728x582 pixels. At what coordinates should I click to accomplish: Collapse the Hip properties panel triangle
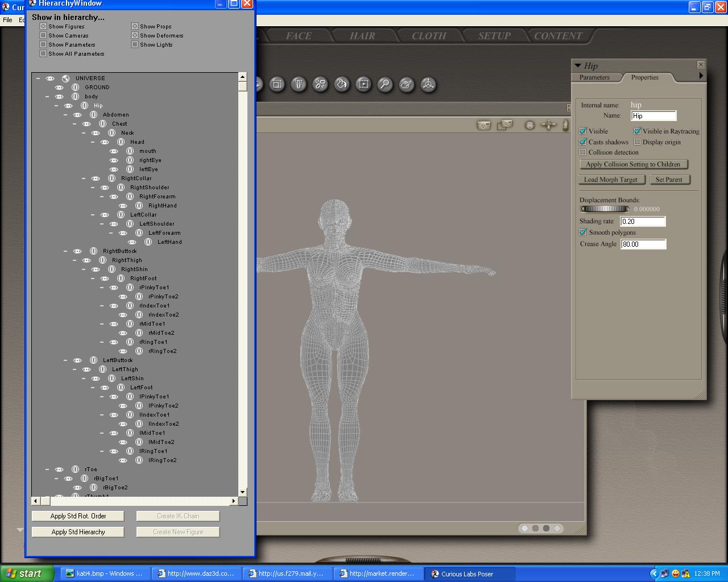[578, 66]
